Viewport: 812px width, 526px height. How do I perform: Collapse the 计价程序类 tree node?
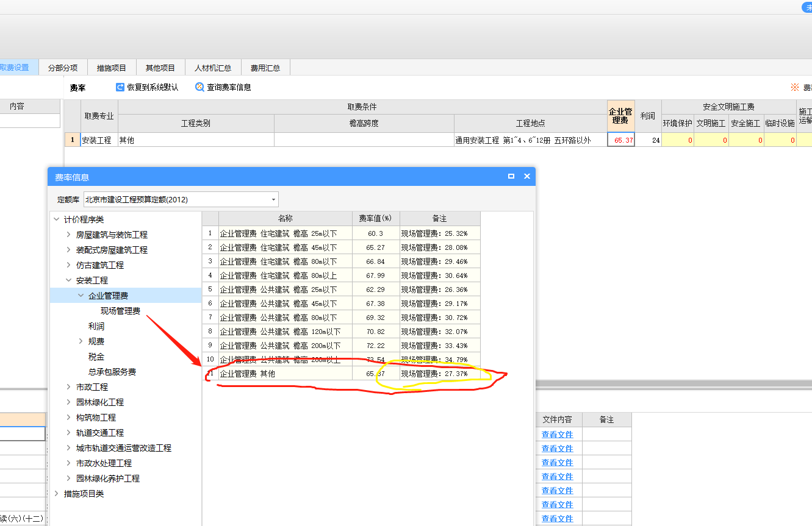click(56, 219)
